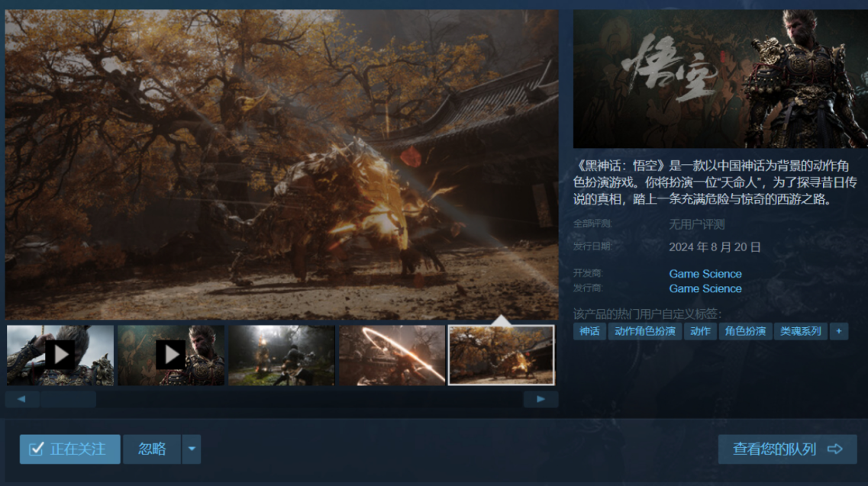Play the second trailer video thumbnail

170,355
